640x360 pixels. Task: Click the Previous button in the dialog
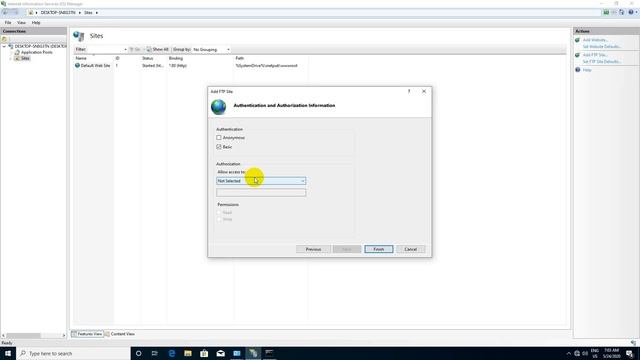click(313, 249)
